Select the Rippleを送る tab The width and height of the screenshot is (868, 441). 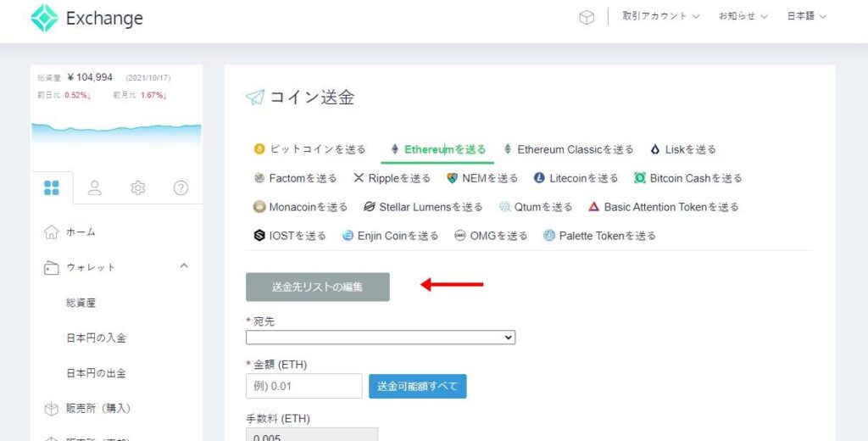(392, 178)
